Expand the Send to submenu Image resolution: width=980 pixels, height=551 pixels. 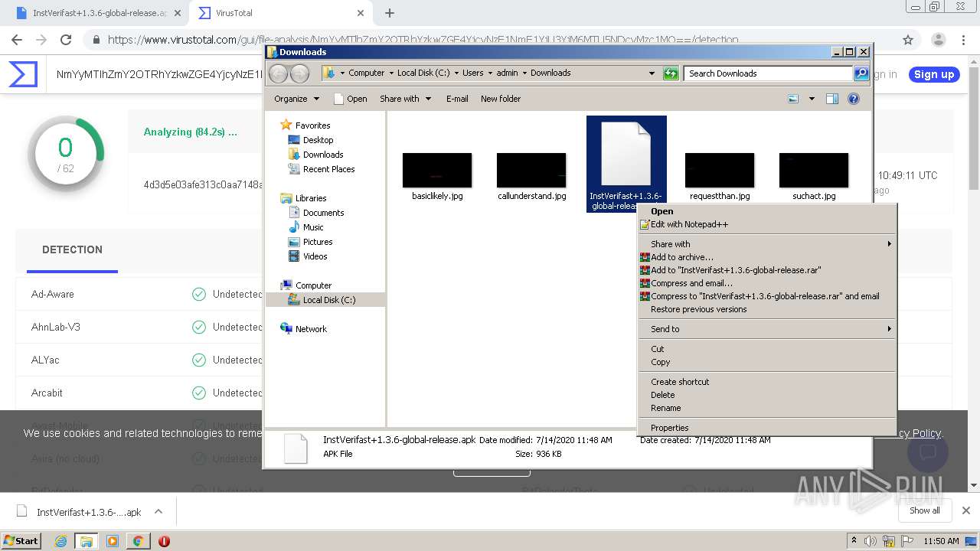(767, 329)
